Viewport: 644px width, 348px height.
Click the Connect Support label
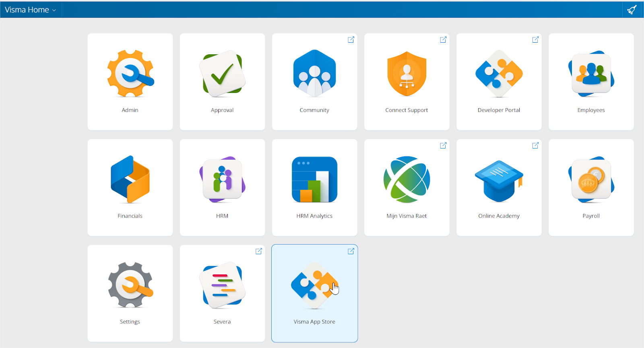[407, 110]
